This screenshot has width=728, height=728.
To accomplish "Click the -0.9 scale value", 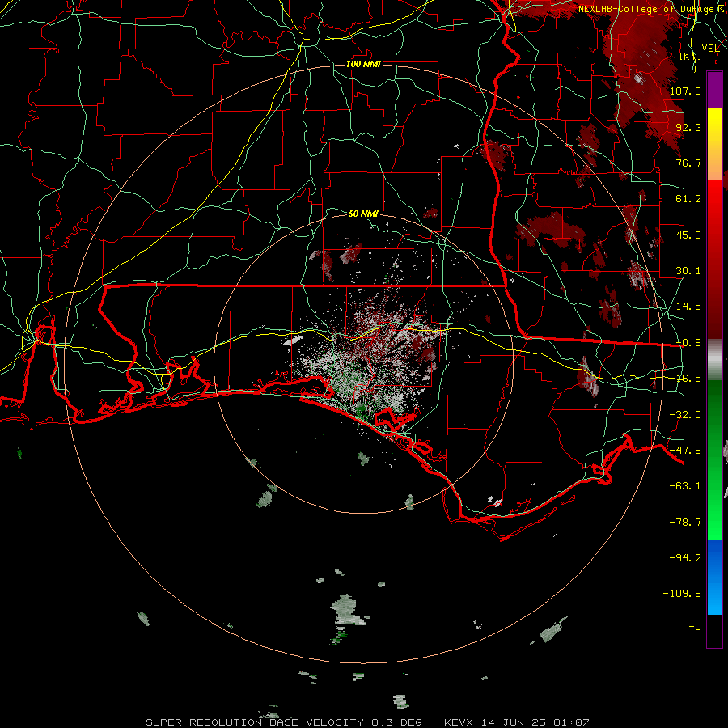I will pyautogui.click(x=688, y=343).
